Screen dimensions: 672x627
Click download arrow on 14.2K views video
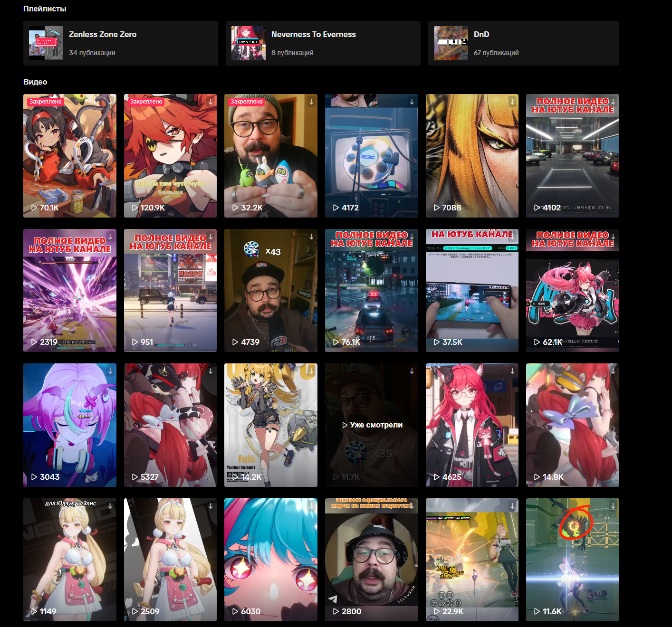point(311,371)
